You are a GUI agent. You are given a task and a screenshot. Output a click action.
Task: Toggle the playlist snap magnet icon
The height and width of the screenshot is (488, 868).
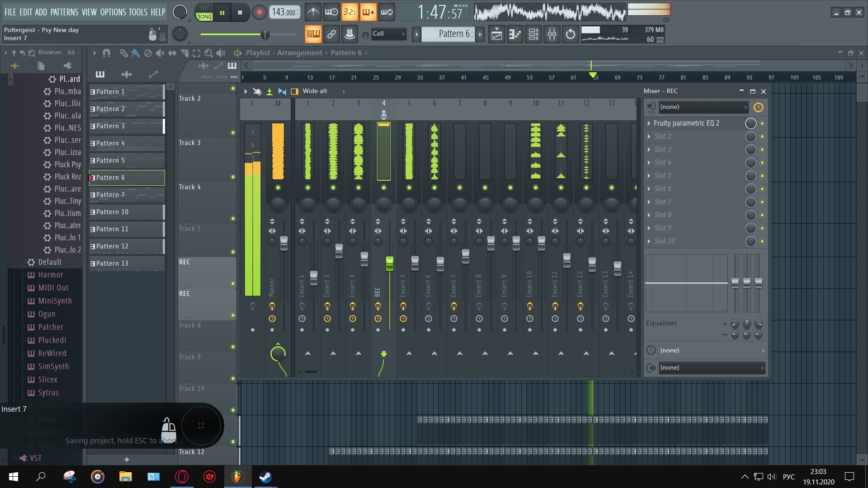[x=106, y=53]
